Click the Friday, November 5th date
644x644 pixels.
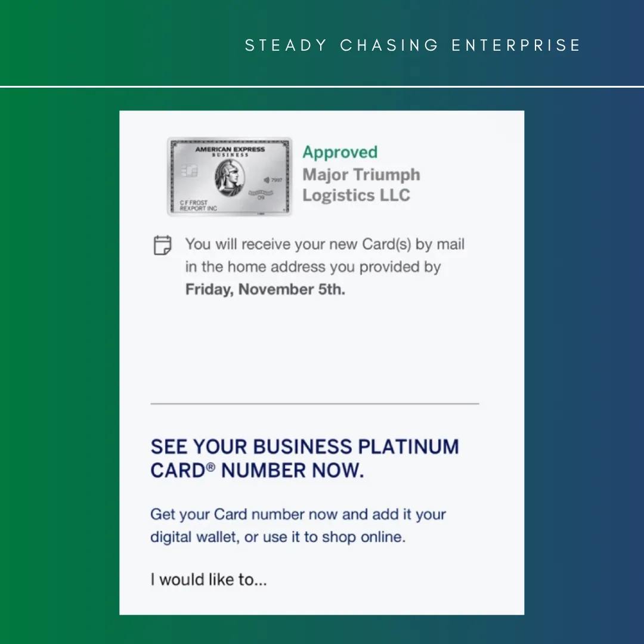(265, 289)
